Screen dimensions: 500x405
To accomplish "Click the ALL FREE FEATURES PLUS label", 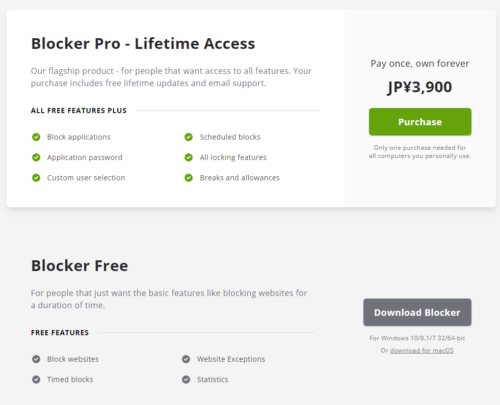I will (79, 110).
